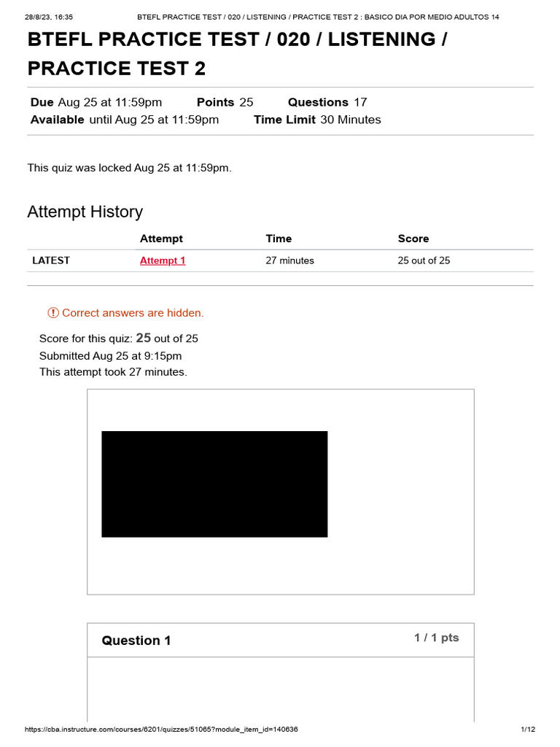Click the "Submitted Aug 25 at 9:15pm" text
Screen dimensions: 560x747
pos(111,356)
